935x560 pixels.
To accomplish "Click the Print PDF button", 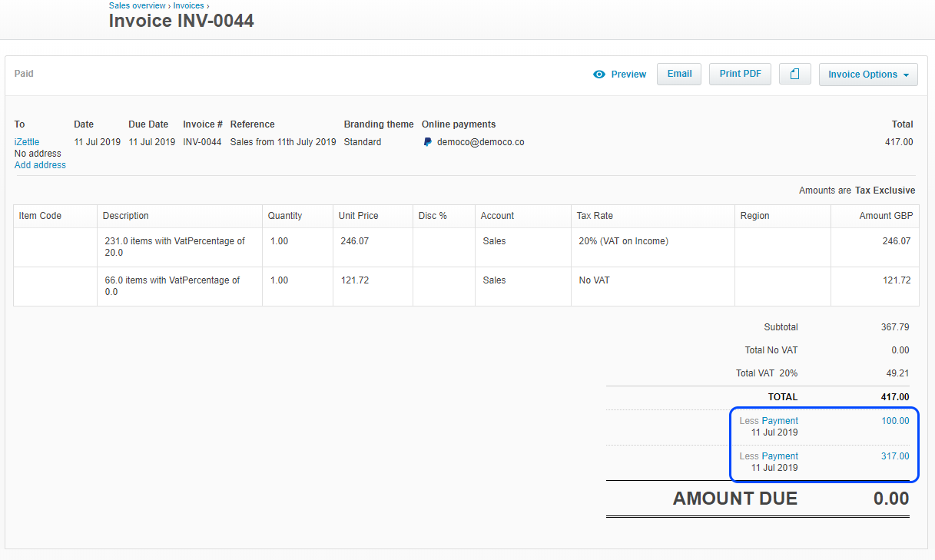I will coord(739,74).
